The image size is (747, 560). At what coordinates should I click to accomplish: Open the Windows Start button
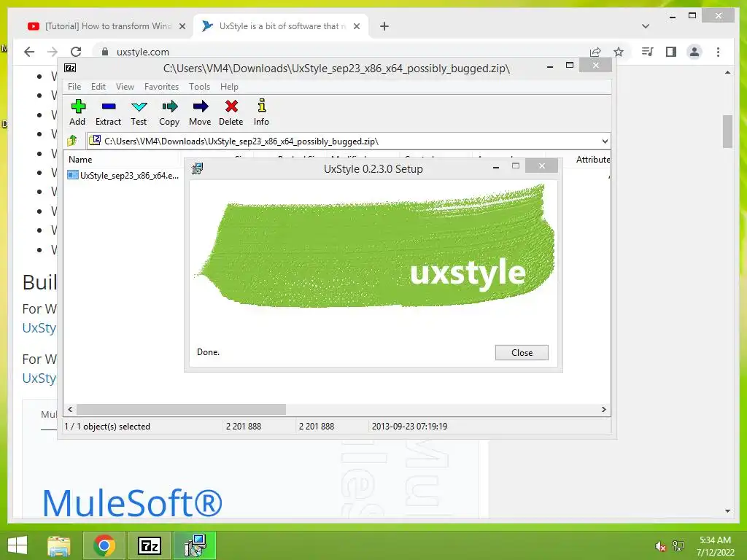click(x=18, y=545)
